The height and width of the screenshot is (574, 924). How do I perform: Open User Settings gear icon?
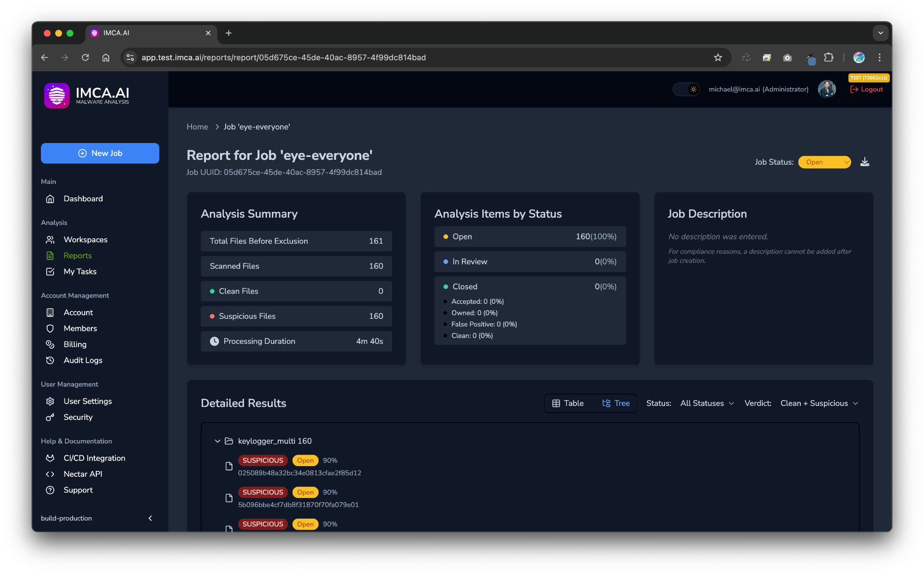click(50, 401)
